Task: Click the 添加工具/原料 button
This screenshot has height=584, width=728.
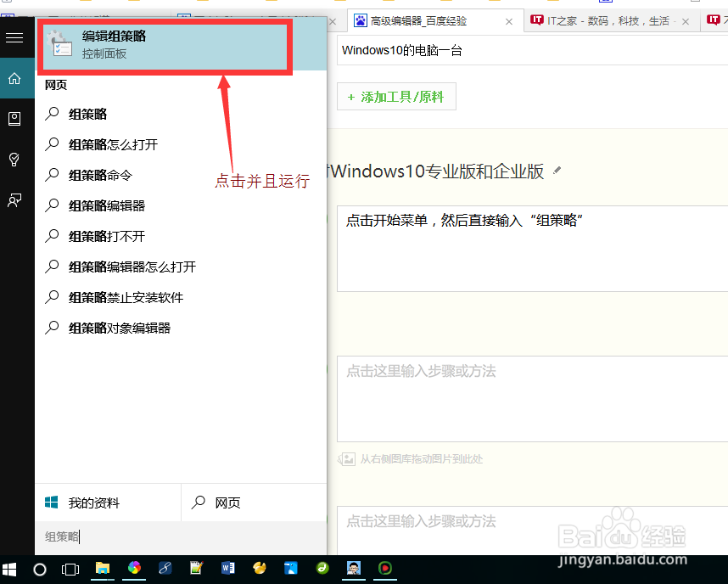Action: tap(396, 96)
